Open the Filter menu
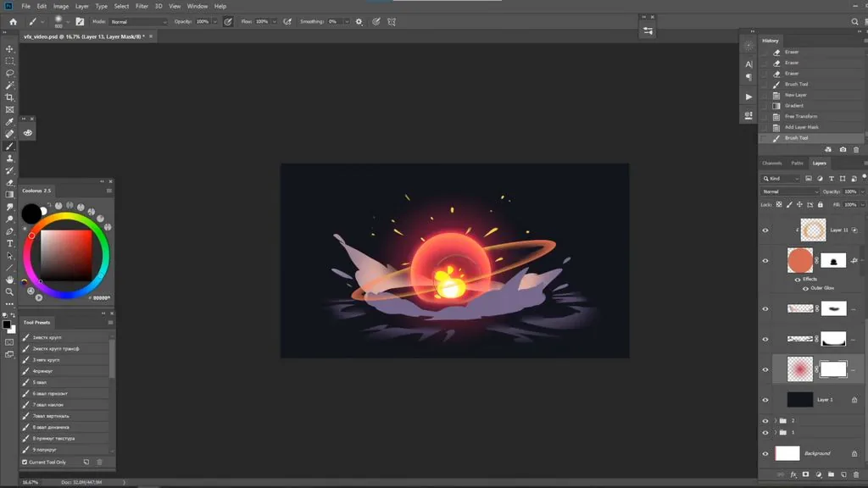 pyautogui.click(x=142, y=6)
